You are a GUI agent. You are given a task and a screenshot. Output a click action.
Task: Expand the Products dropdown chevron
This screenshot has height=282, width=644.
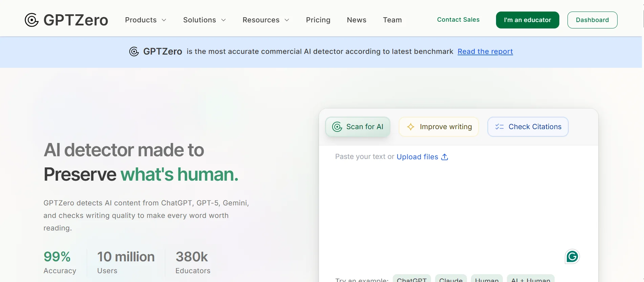click(x=164, y=20)
